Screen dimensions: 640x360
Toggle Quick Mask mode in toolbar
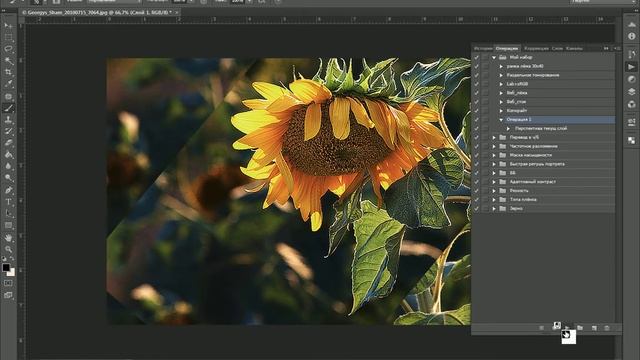coord(8,283)
